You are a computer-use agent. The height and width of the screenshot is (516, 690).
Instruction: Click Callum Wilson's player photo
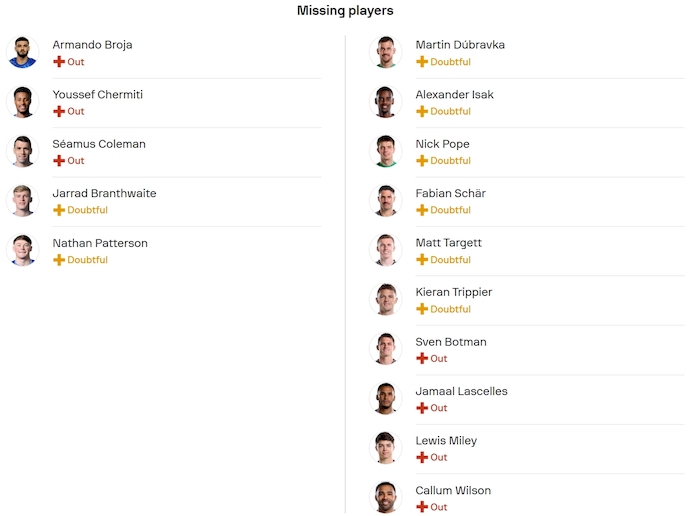tap(386, 497)
